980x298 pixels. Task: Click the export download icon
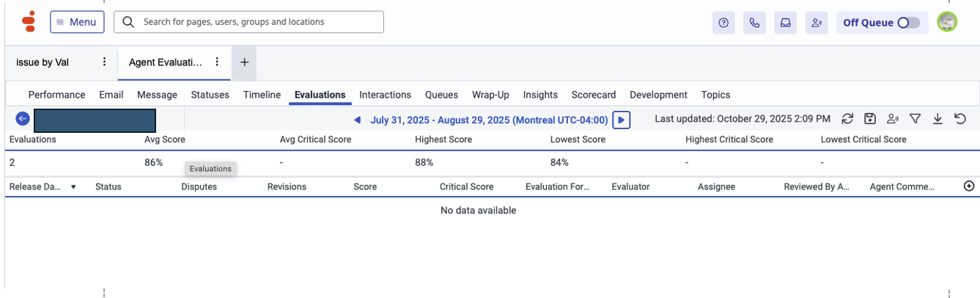click(937, 119)
